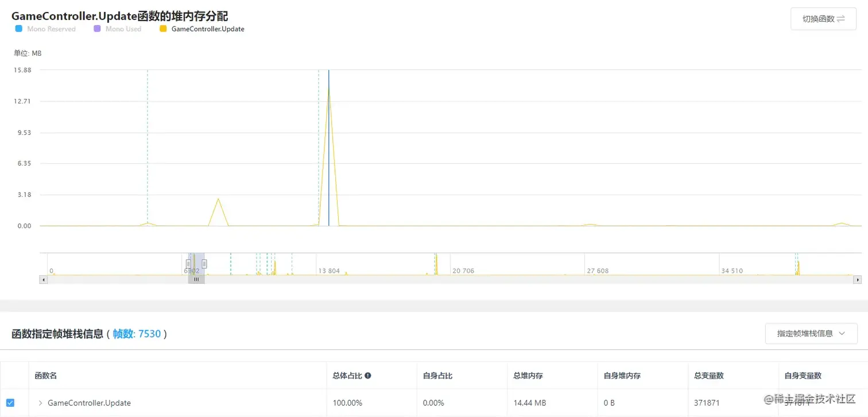
Task: Open the 指定帧堆栈信息 dropdown
Action: tap(811, 333)
